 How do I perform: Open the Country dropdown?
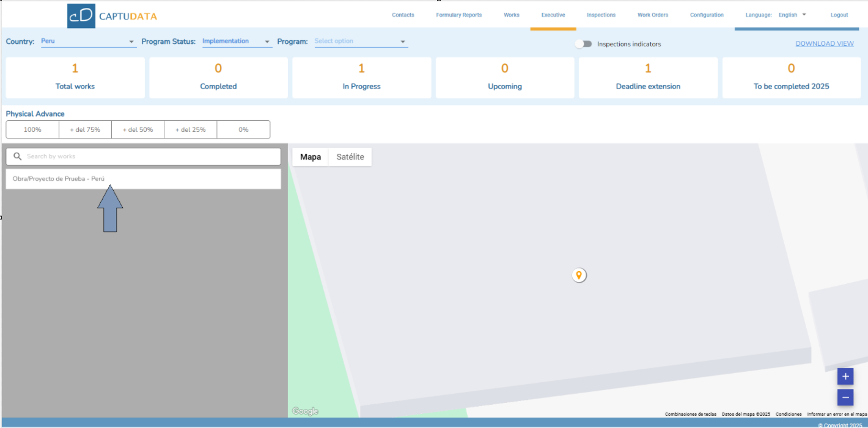coord(88,42)
